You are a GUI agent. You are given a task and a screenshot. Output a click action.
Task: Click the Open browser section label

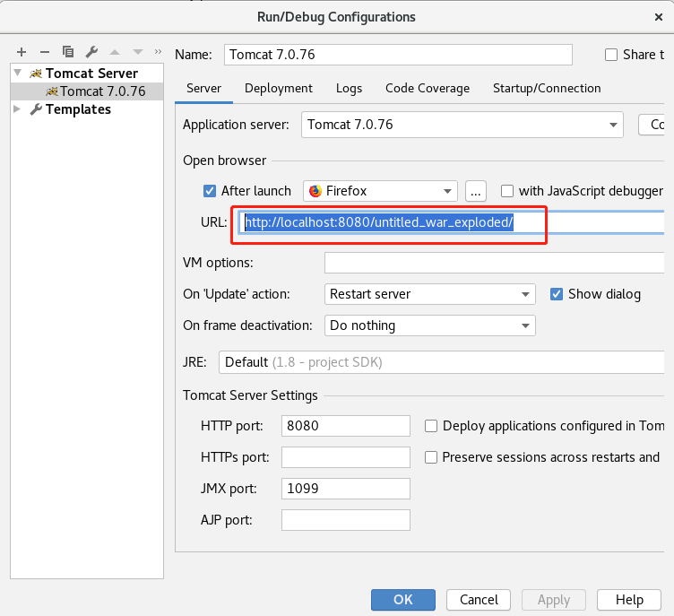(x=224, y=161)
